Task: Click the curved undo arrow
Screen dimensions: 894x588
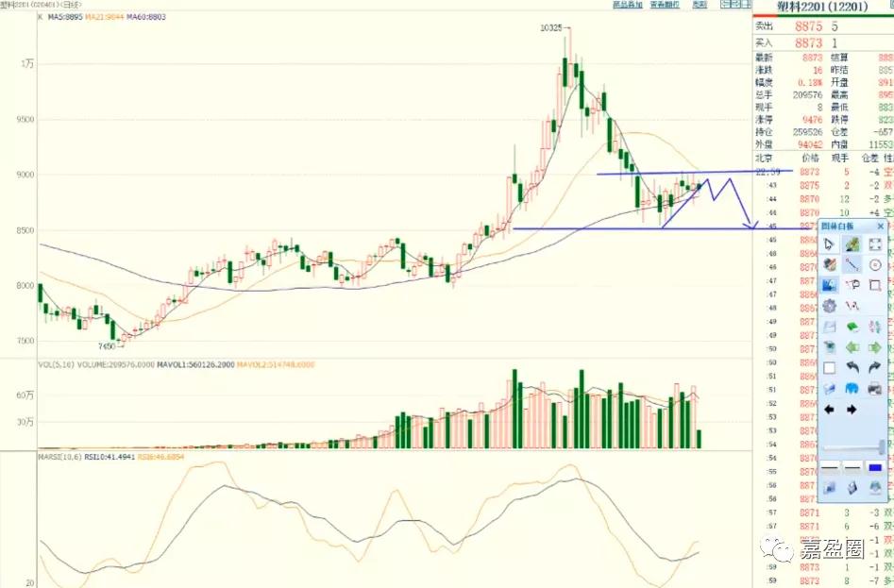Action: pyautogui.click(x=852, y=368)
